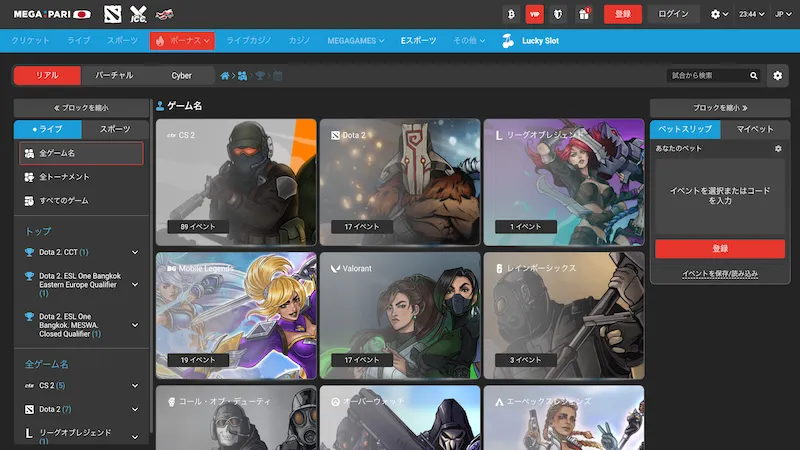Image resolution: width=800 pixels, height=450 pixels.
Task: Select the リアル tab
Action: point(47,76)
